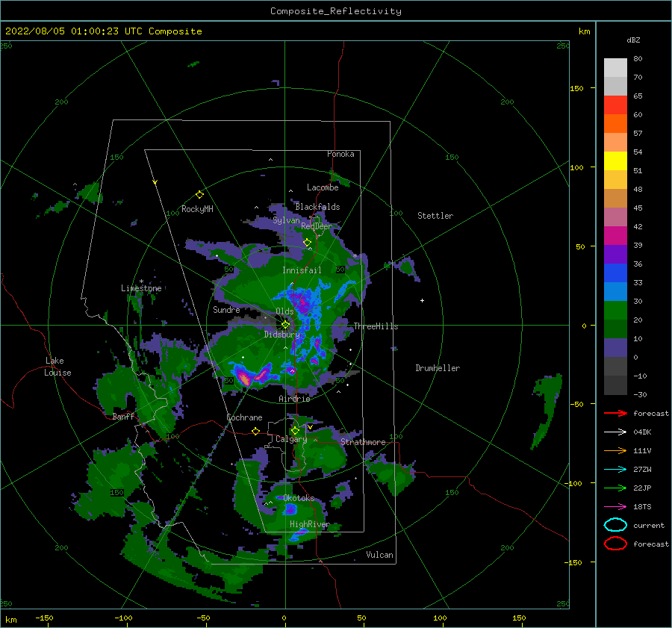Click the yellow diamond marker at Olds
Image resolution: width=672 pixels, height=628 pixels.
pyautogui.click(x=285, y=325)
